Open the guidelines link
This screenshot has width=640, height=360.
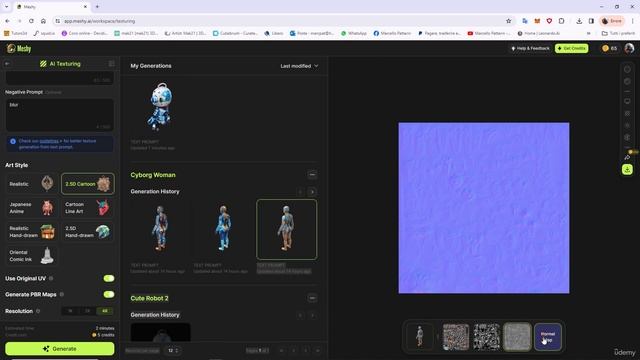pyautogui.click(x=49, y=141)
